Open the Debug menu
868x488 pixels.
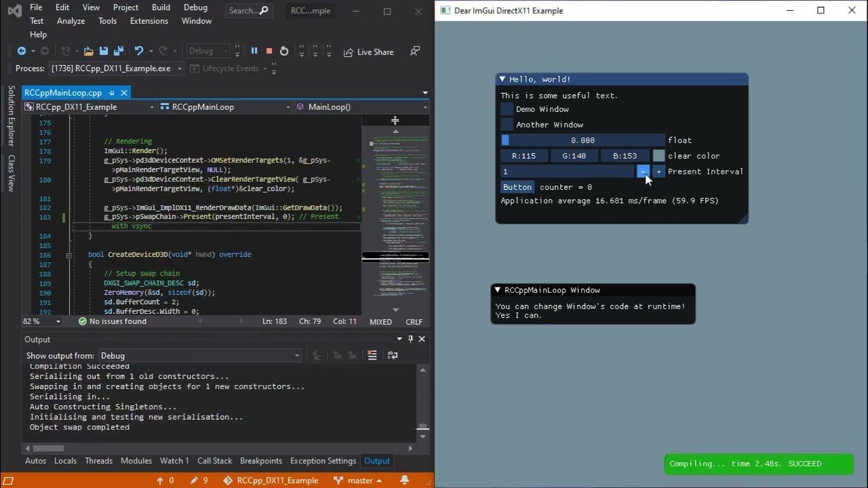[x=195, y=7]
